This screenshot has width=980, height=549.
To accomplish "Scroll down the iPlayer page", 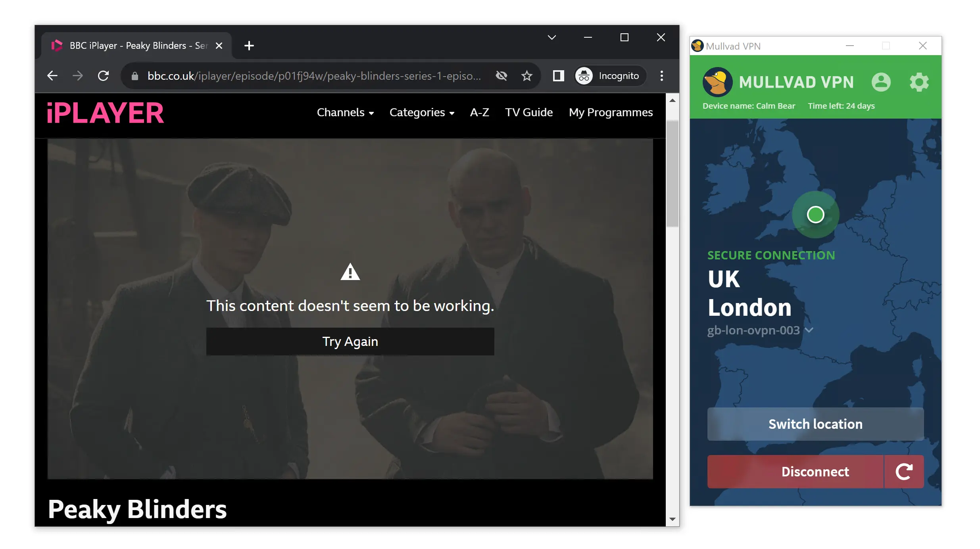I will click(x=672, y=521).
